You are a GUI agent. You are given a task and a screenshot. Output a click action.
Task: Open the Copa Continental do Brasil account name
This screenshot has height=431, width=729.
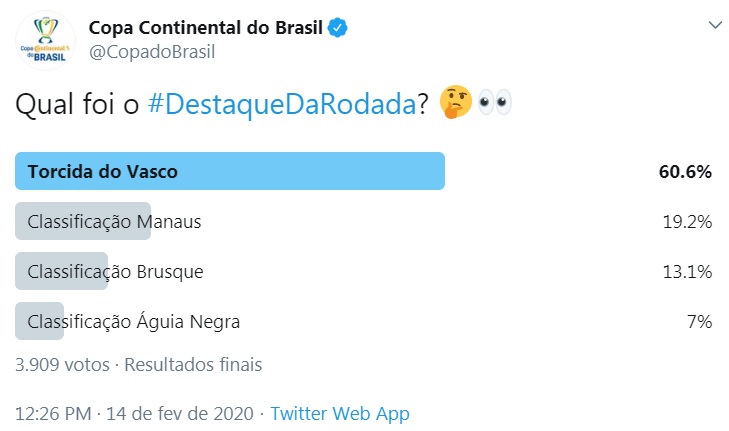(206, 27)
